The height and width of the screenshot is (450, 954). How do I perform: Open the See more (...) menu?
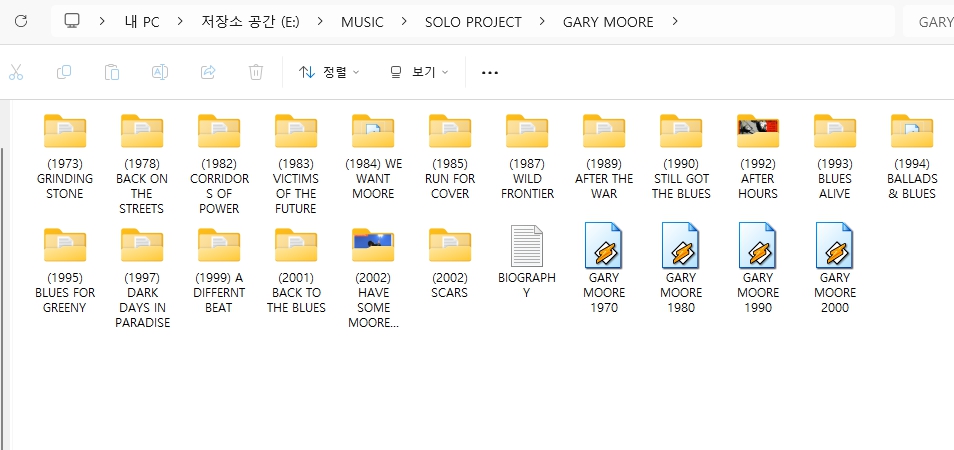[490, 72]
